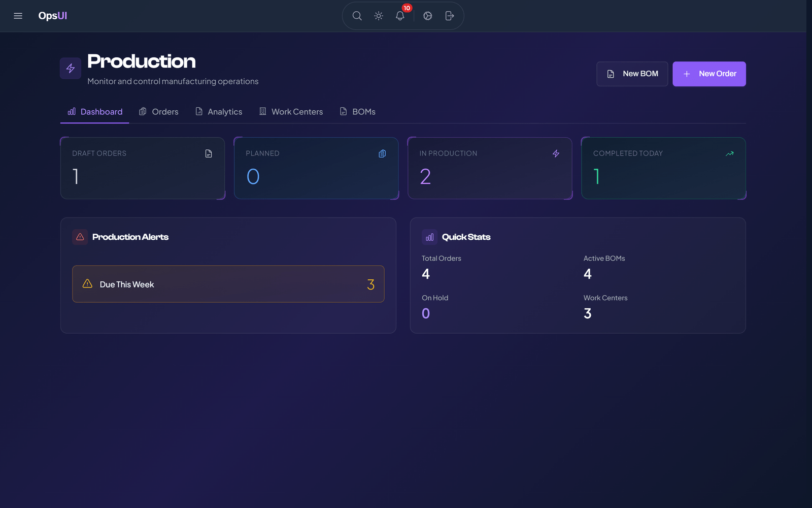The width and height of the screenshot is (812, 508).
Task: Open settings gear icon
Action: coord(428,16)
